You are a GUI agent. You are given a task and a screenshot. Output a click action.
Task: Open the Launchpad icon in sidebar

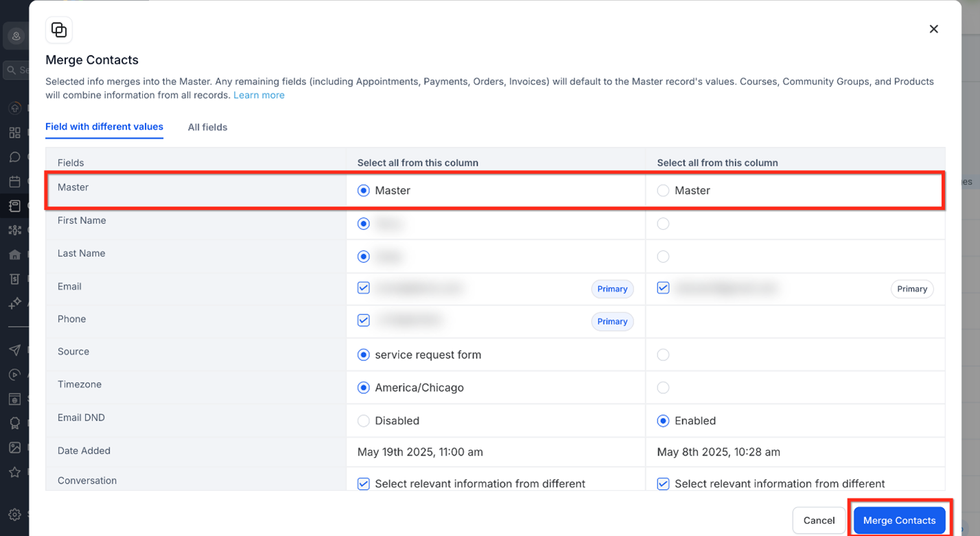[x=14, y=108]
